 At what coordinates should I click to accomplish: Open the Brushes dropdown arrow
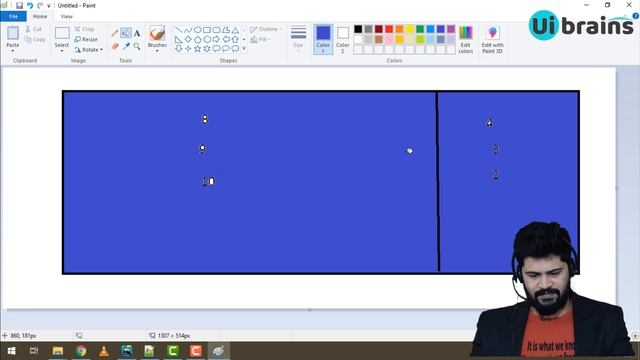point(157,51)
